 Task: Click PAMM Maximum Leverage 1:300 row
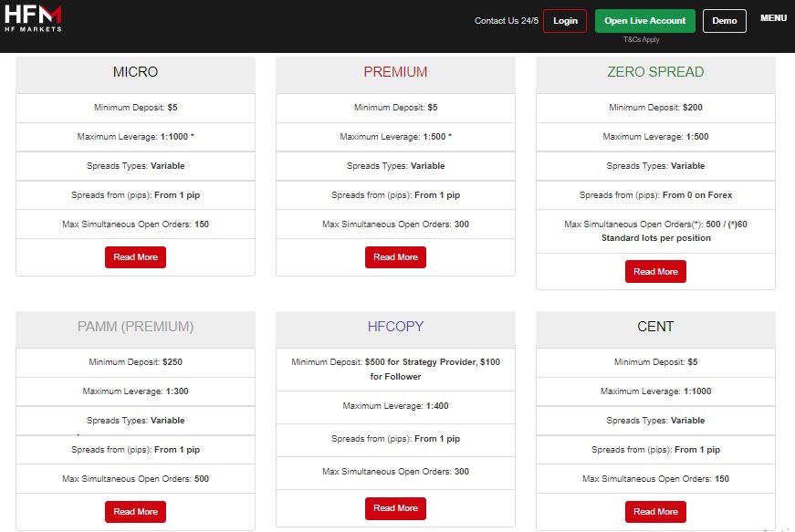tap(135, 391)
